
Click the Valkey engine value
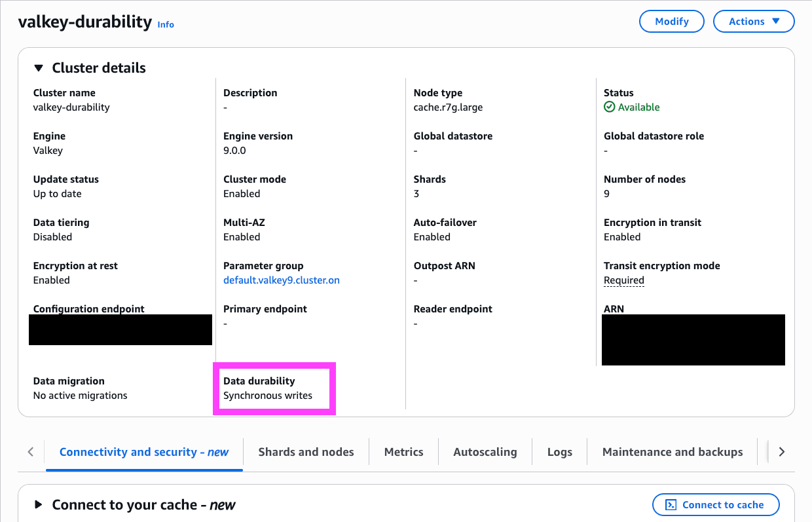click(x=48, y=151)
